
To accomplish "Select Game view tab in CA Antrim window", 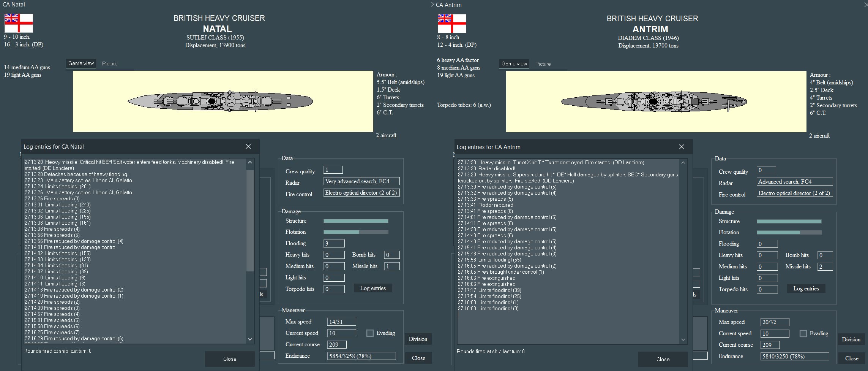I will [x=514, y=64].
